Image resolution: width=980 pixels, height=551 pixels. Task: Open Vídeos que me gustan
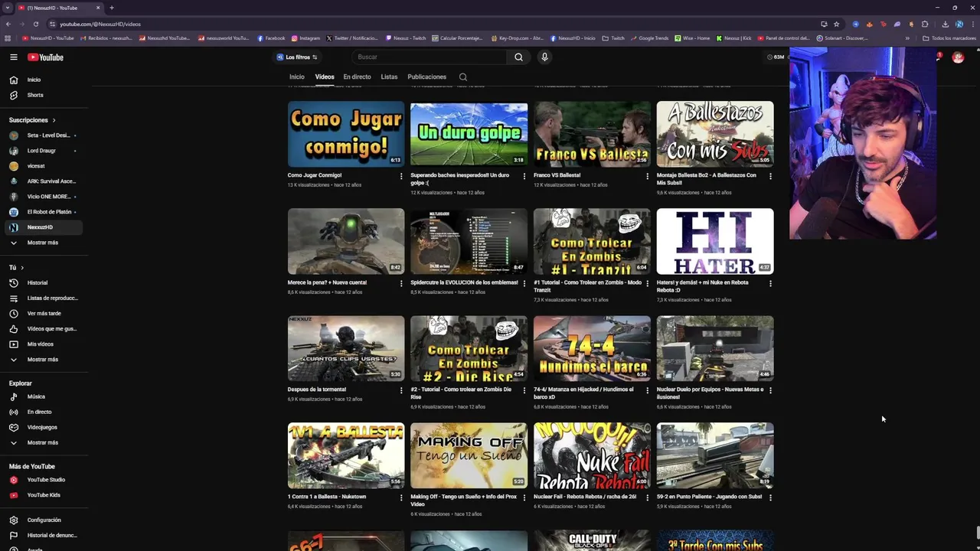pos(44,328)
